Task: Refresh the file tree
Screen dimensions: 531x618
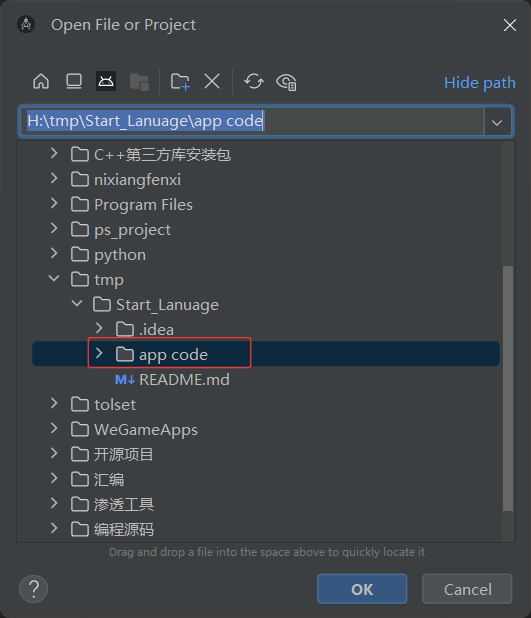Action: click(x=253, y=82)
